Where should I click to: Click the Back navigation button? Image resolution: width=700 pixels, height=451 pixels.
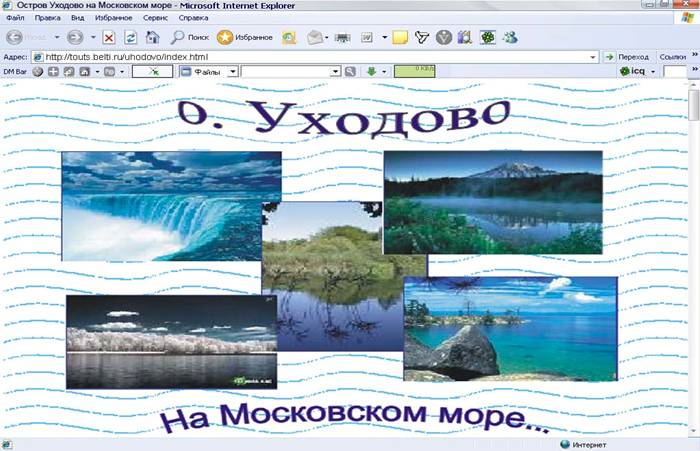click(15, 37)
